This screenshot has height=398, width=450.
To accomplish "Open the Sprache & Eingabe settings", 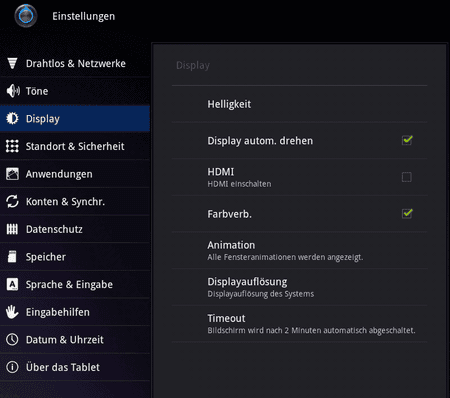I will pyautogui.click(x=75, y=284).
